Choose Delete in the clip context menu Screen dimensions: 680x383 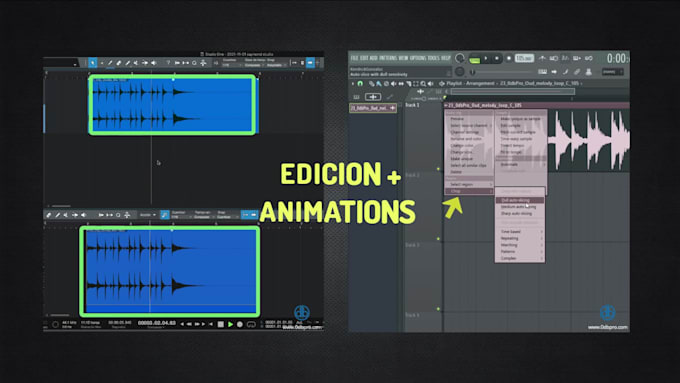456,172
